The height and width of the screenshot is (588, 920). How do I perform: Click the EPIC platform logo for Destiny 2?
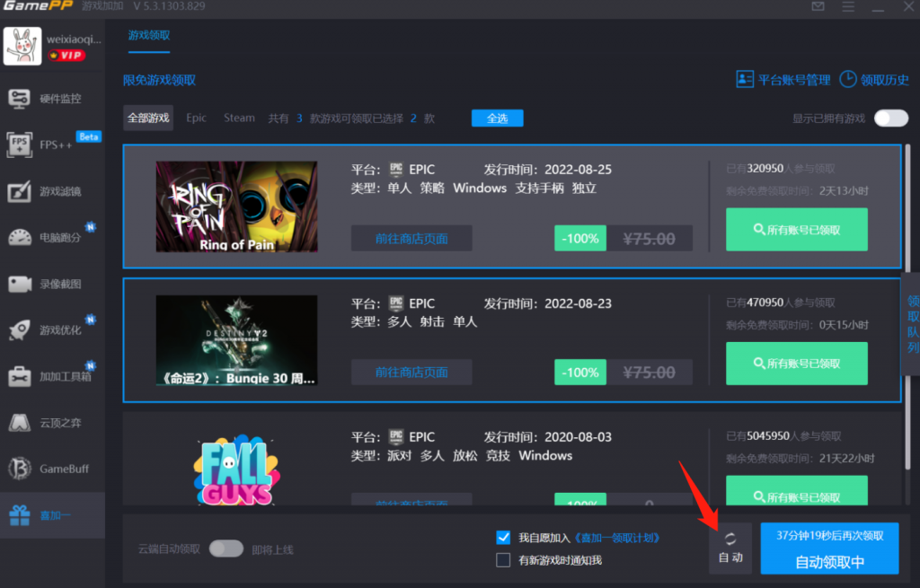(396, 303)
